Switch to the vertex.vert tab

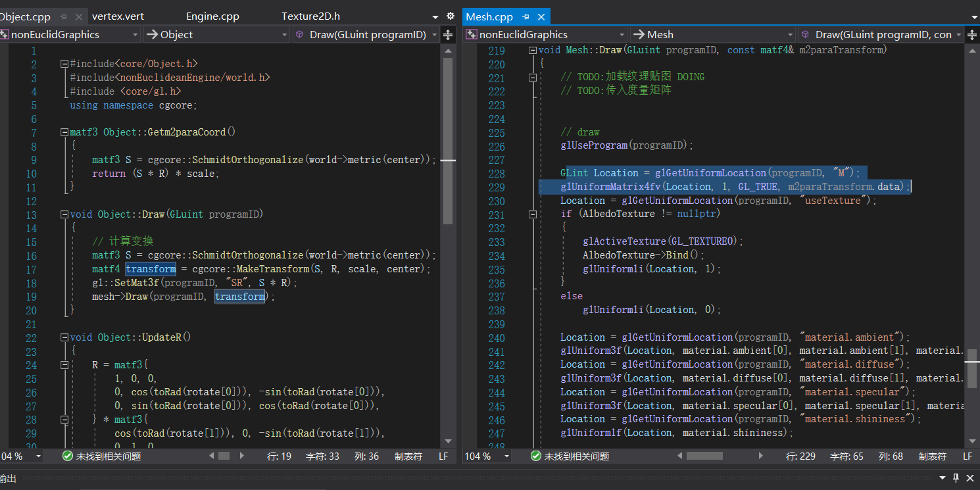(118, 16)
